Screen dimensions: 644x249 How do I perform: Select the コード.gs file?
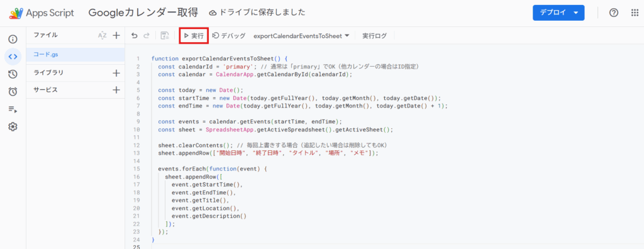(75, 55)
